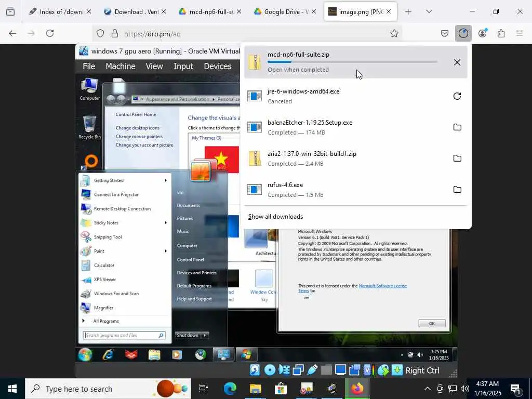Click Change mouse pointers link
This screenshot has height=399, width=532.
tap(139, 137)
